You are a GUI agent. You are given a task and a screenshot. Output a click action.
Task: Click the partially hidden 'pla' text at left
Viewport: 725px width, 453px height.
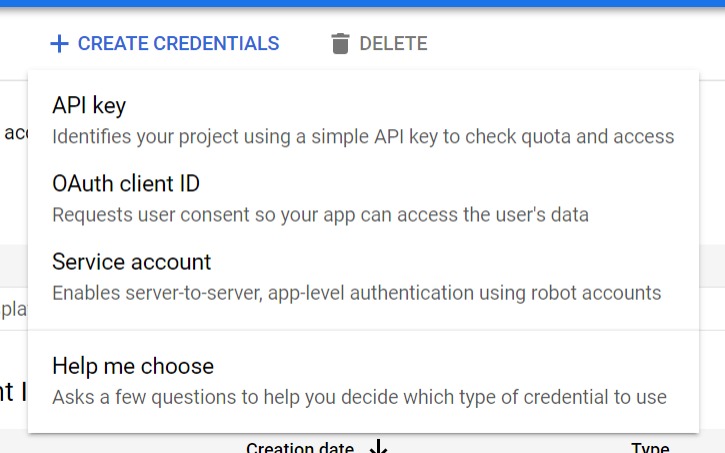[14, 309]
